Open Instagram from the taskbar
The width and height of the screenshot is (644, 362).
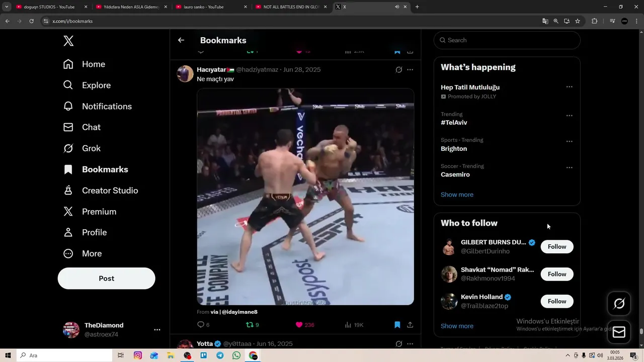coord(138,355)
